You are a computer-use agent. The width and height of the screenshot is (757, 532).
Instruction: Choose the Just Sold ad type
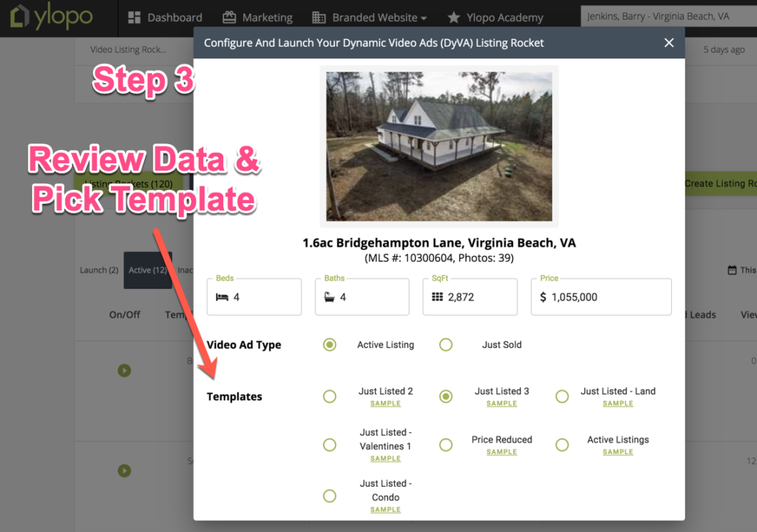446,345
